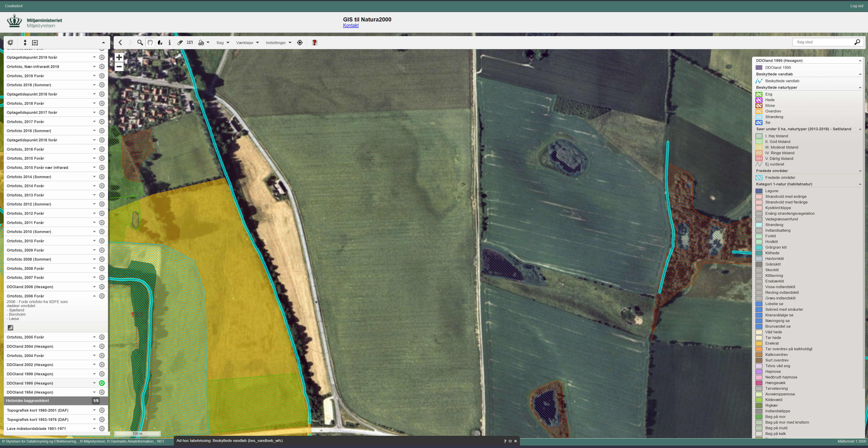Turn off the DDOland 1995 (Hexagon) layer
The height and width of the screenshot is (448, 868).
102,383
